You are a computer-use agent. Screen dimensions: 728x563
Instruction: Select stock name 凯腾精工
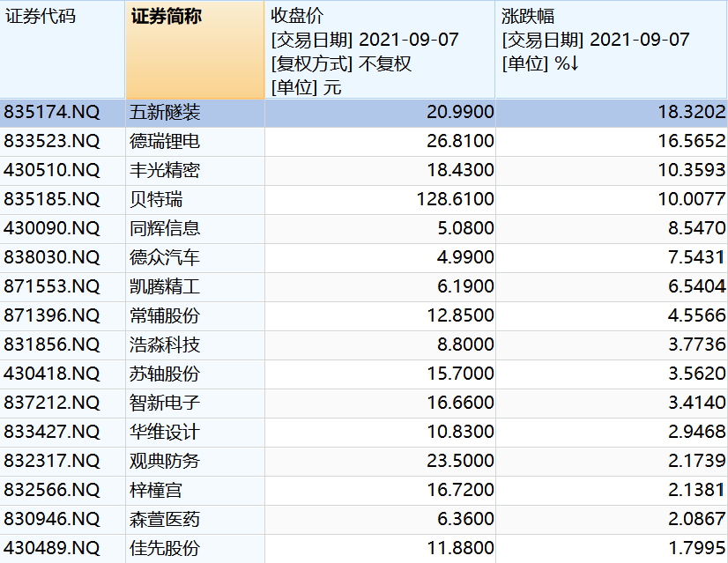tap(165, 286)
